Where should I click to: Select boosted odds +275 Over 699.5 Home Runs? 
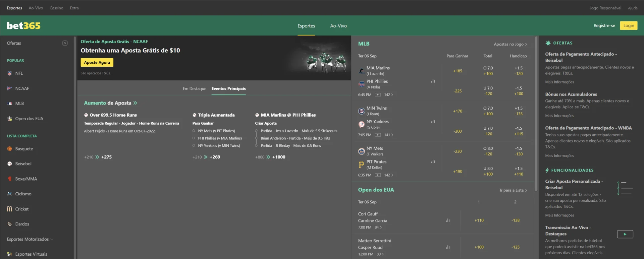pyautogui.click(x=106, y=157)
